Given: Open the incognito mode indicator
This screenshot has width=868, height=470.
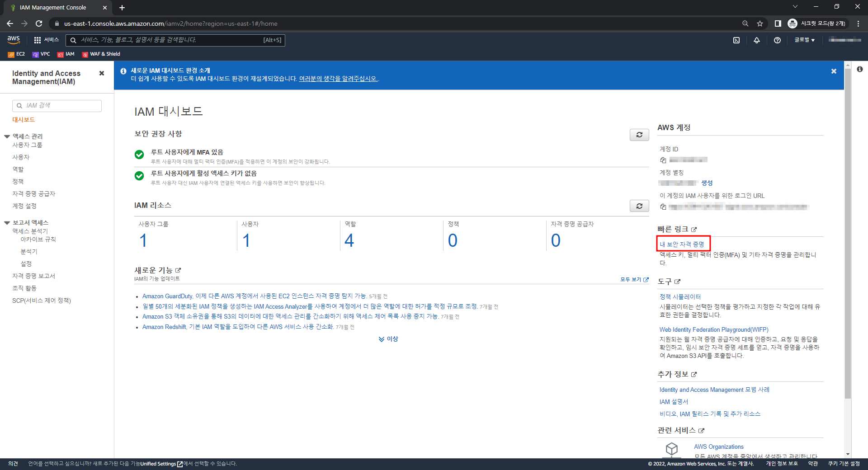Looking at the screenshot, I should [817, 23].
